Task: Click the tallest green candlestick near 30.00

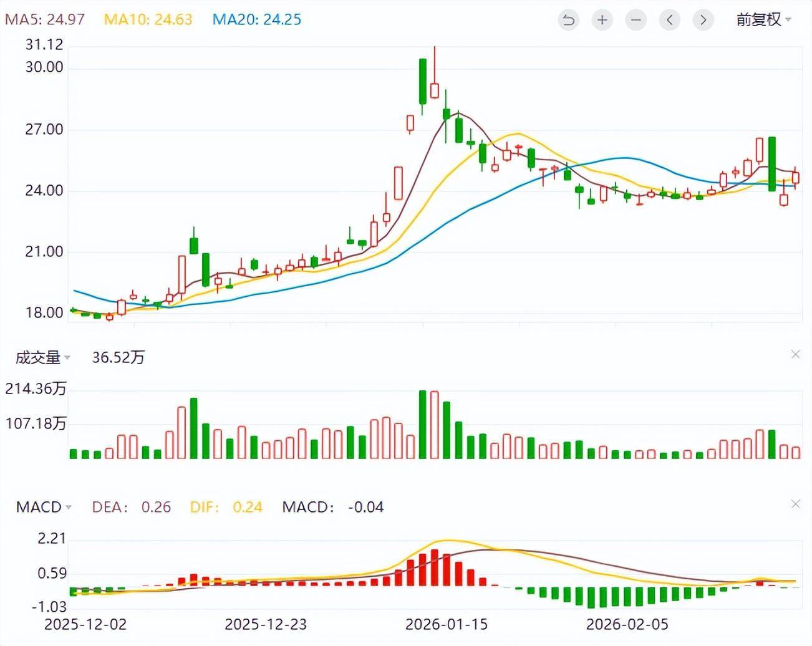Action: pyautogui.click(x=423, y=81)
